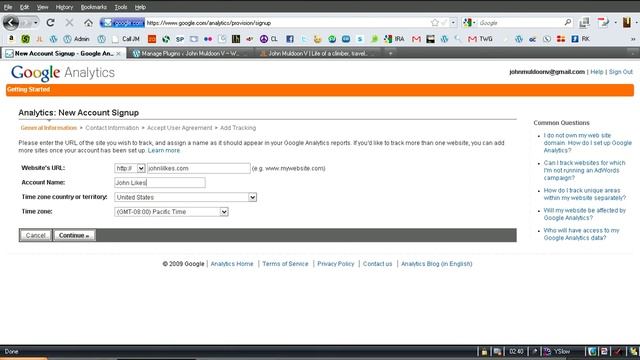Open the orange square bookmark after Call JM
The width and height of the screenshot is (640, 360).
[152, 39]
